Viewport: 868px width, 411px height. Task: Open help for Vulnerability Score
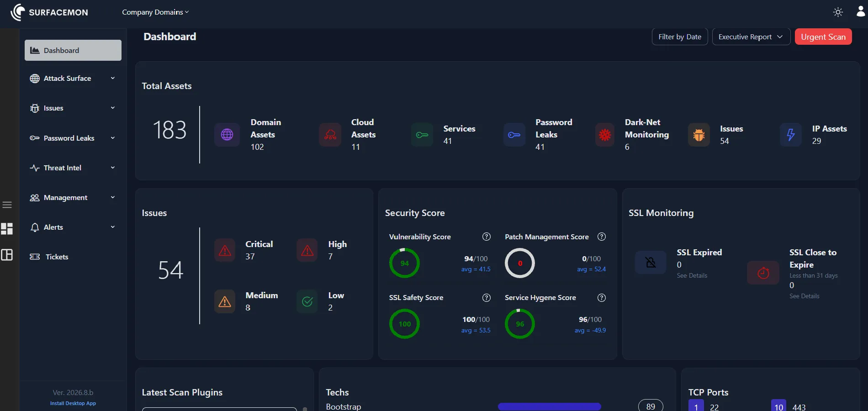coord(487,237)
